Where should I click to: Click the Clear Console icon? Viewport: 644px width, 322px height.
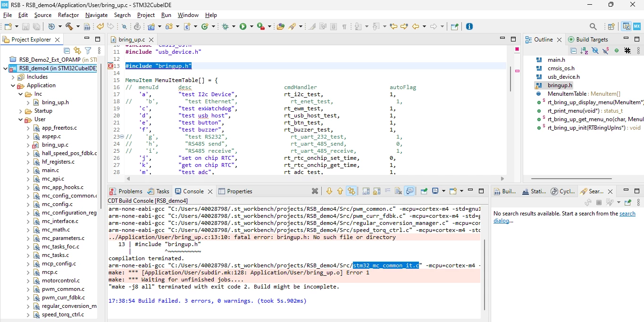398,191
